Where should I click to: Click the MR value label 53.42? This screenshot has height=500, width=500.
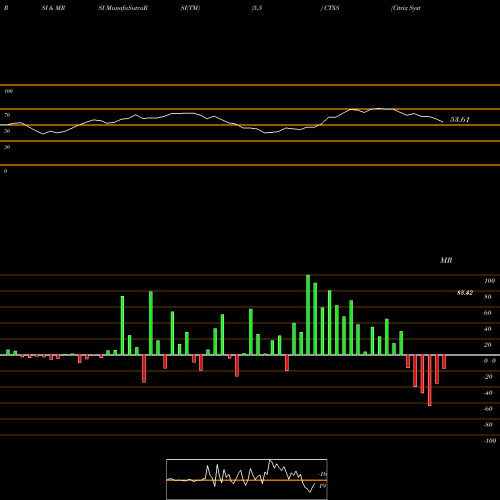click(465, 293)
